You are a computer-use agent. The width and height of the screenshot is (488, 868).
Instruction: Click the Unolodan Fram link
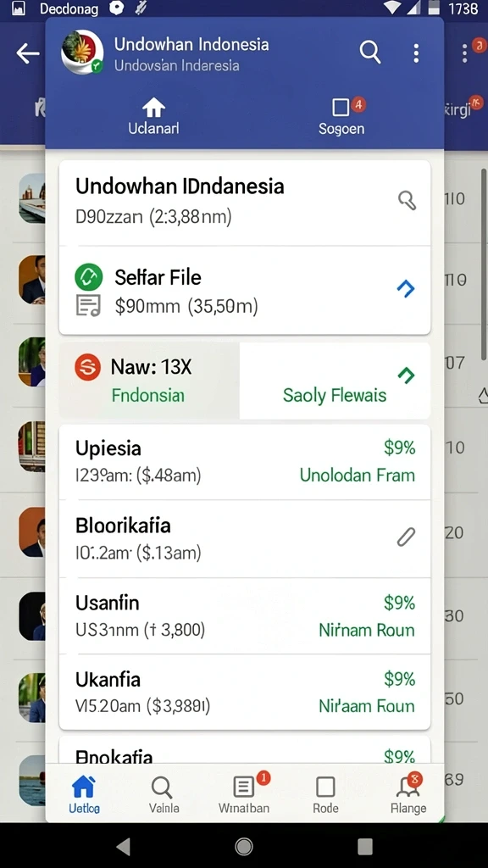pos(357,475)
